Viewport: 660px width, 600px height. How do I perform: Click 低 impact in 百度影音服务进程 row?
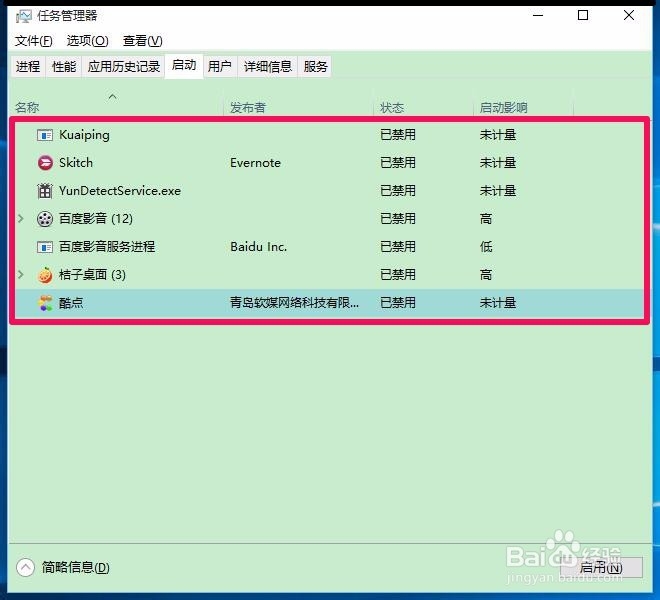[486, 247]
